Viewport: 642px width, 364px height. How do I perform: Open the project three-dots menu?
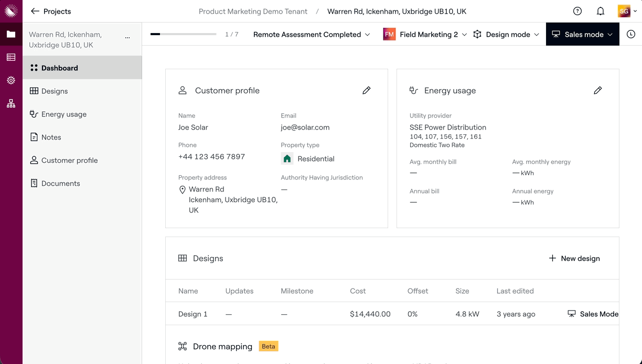click(x=127, y=38)
